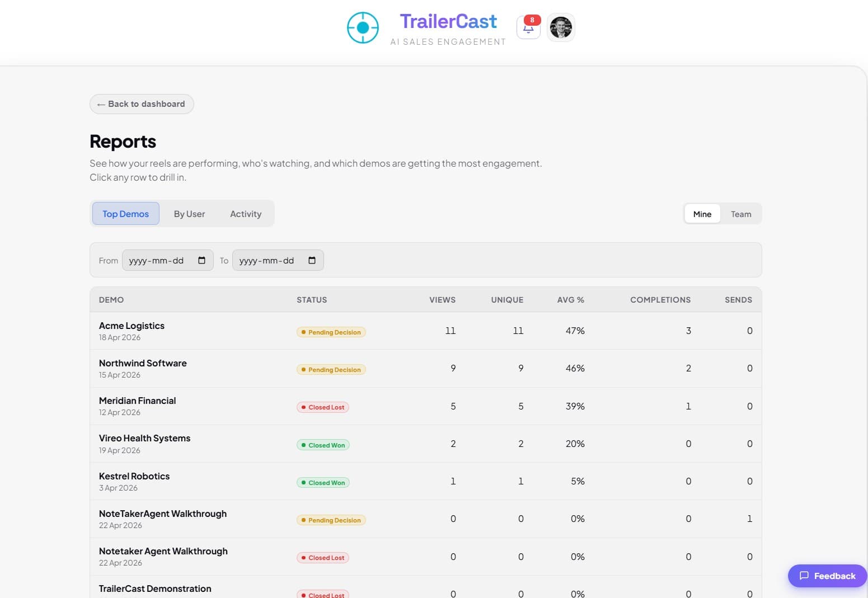Click the 18 Apr 2026 date text
Image resolution: width=868 pixels, height=598 pixels.
tap(120, 337)
